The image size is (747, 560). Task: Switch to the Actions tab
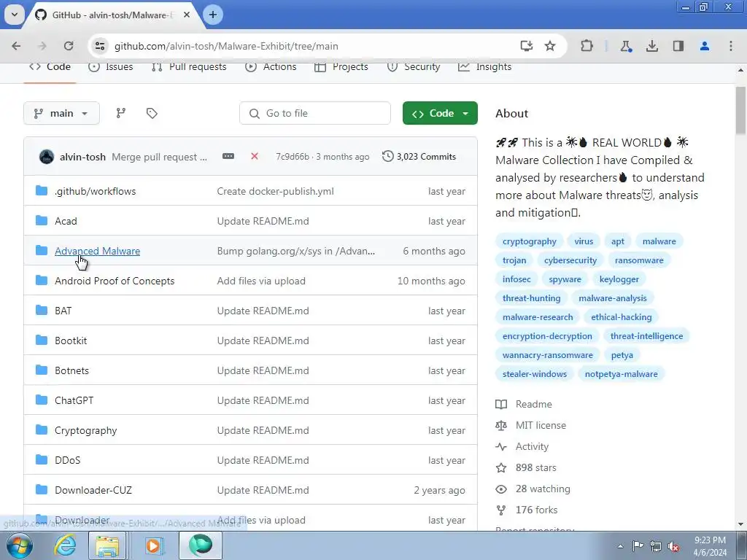pyautogui.click(x=271, y=67)
